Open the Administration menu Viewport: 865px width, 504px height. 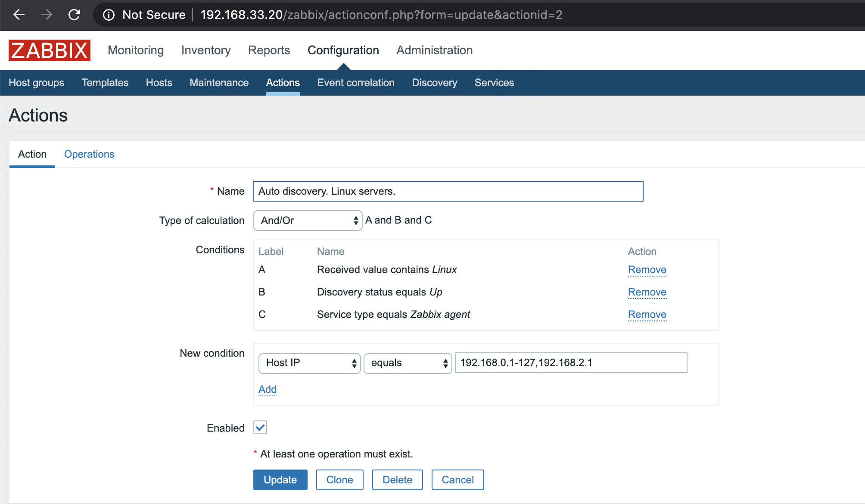point(434,50)
